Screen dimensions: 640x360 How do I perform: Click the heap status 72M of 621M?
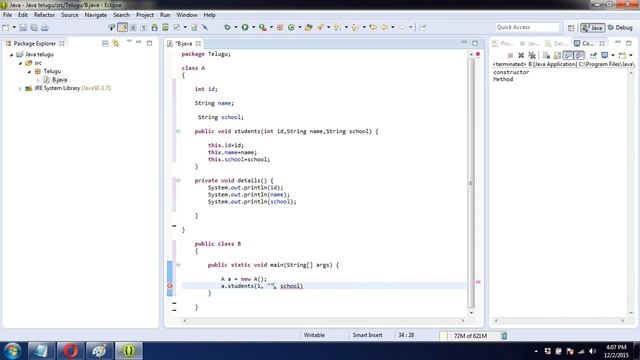coord(470,336)
